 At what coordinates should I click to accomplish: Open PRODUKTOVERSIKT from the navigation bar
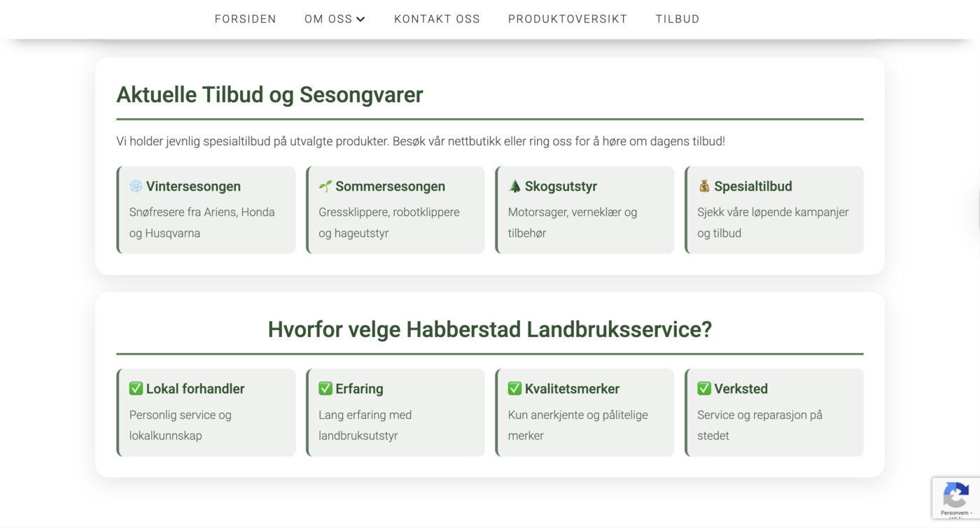point(567,19)
